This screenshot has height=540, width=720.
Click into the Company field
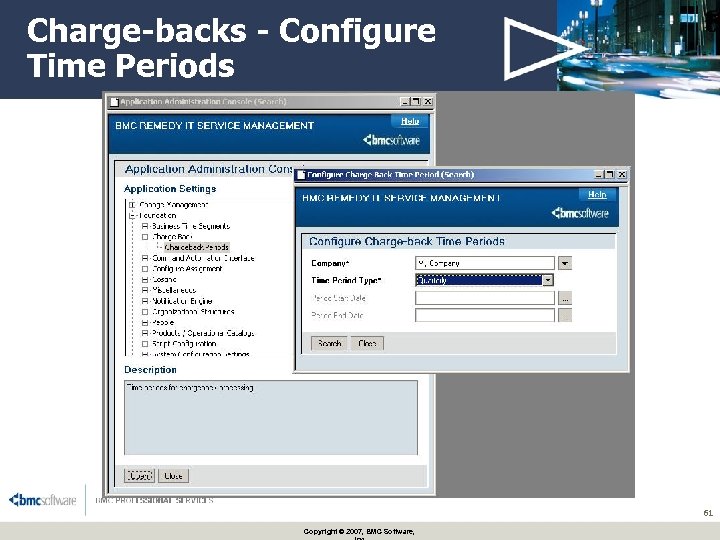[x=485, y=263]
